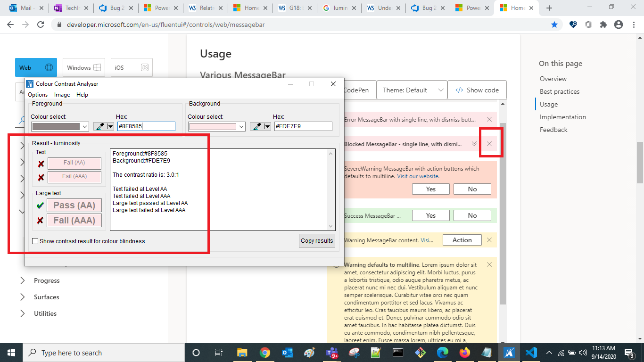Open Visual Studio Code from the taskbar
The height and width of the screenshot is (362, 644).
(530, 352)
